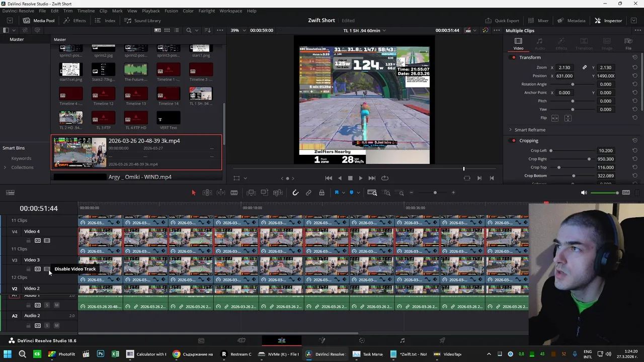Image resolution: width=644 pixels, height=362 pixels.
Task: Open the Workspace menu
Action: point(230,11)
